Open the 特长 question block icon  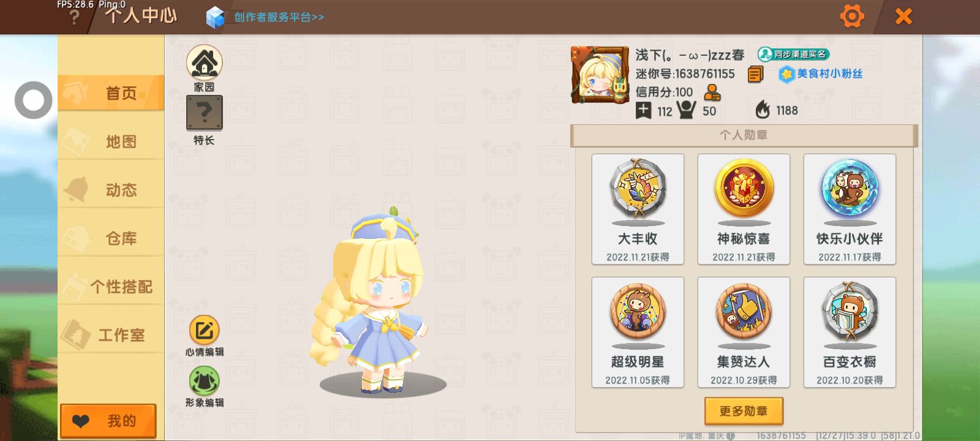tap(204, 113)
